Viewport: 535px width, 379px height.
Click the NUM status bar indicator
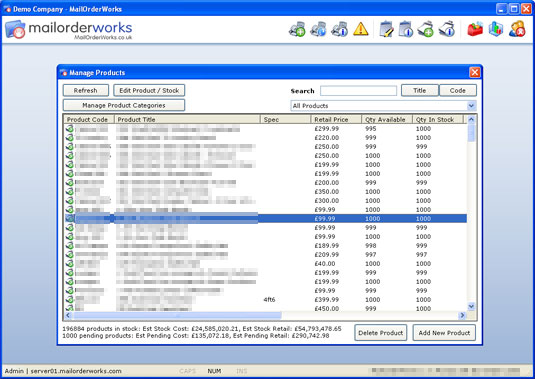click(x=214, y=371)
